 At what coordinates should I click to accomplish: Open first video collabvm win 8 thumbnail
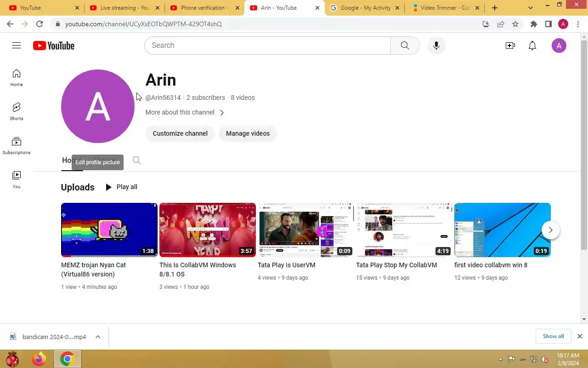click(503, 230)
